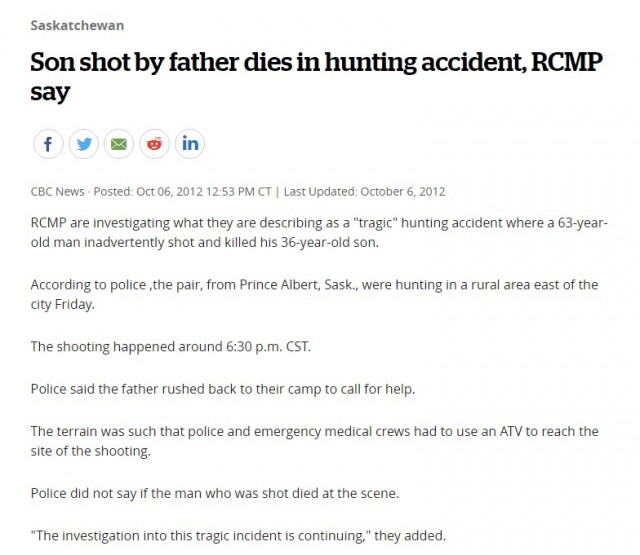The image size is (640, 555).
Task: Click the sentence about 6:30 p.m. CST
Action: [171, 347]
